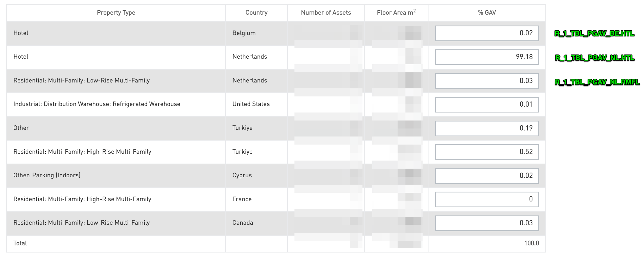
Task: Click the % GAV input showing 99.18
Action: (487, 57)
